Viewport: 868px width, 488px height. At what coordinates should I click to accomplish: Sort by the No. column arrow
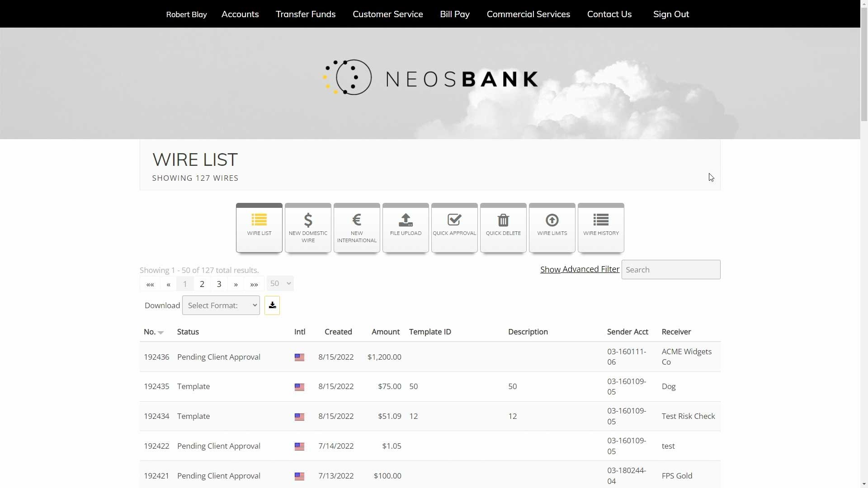tap(160, 333)
